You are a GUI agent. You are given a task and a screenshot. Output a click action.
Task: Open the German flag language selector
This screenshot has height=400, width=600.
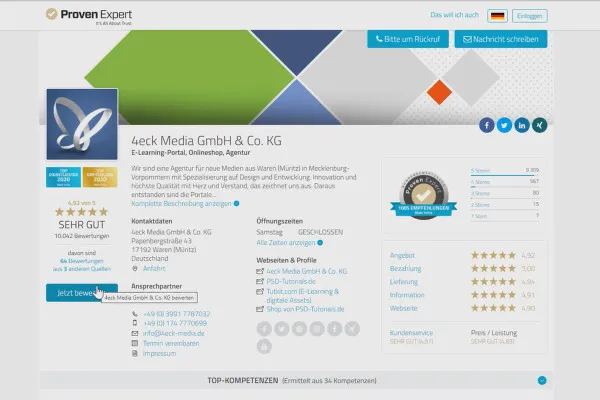pos(497,16)
